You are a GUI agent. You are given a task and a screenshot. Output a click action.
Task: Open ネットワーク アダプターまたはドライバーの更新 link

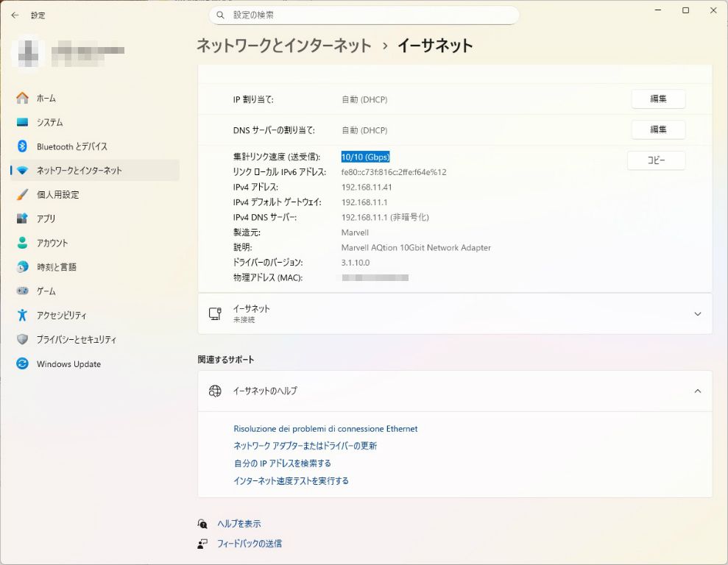[305, 446]
